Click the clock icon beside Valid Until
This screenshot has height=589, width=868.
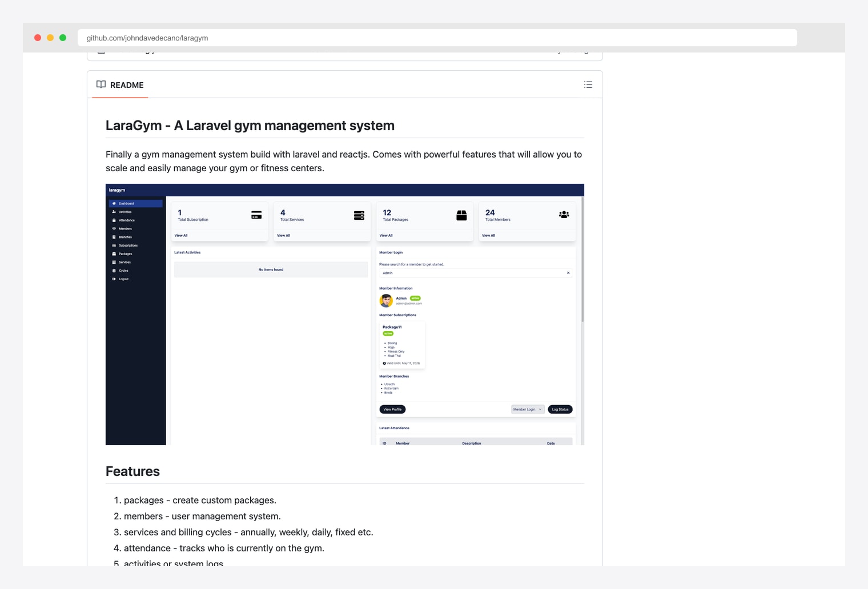tap(384, 363)
